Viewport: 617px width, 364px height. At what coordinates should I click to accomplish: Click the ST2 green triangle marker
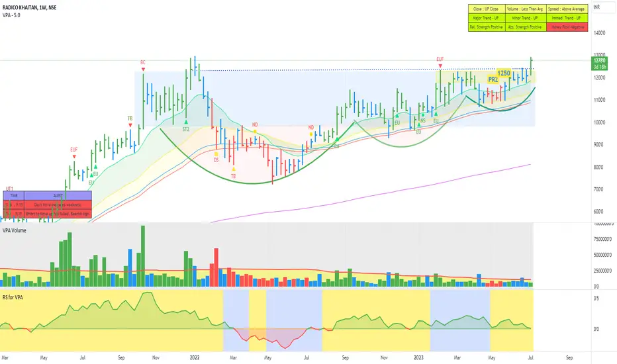tap(186, 122)
